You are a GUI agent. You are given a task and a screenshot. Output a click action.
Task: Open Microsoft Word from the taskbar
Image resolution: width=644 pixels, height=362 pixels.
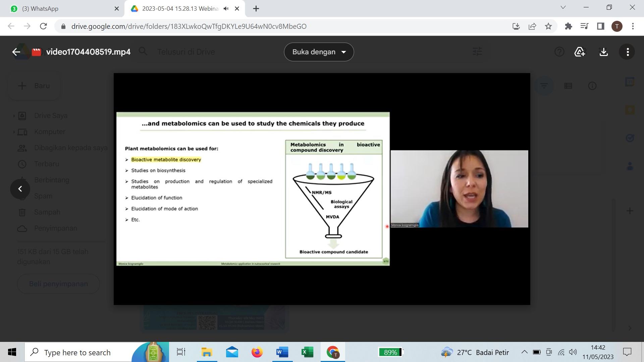[x=282, y=352]
